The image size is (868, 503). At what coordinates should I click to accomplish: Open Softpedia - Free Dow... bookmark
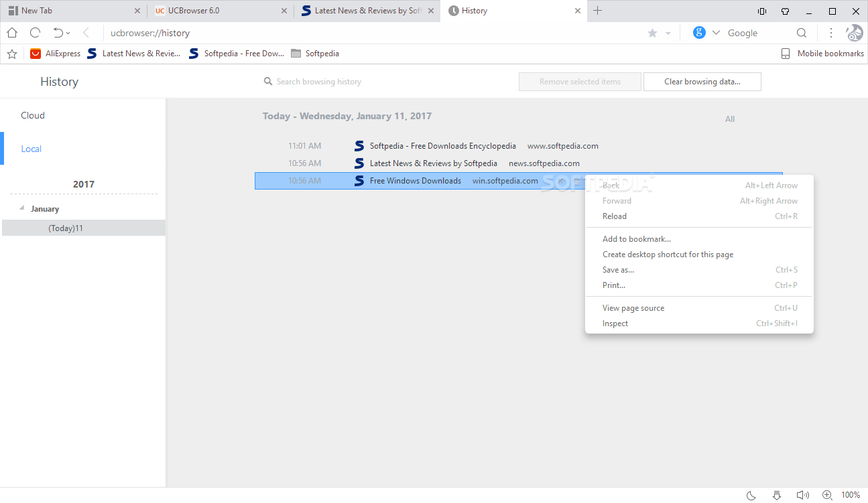(237, 54)
